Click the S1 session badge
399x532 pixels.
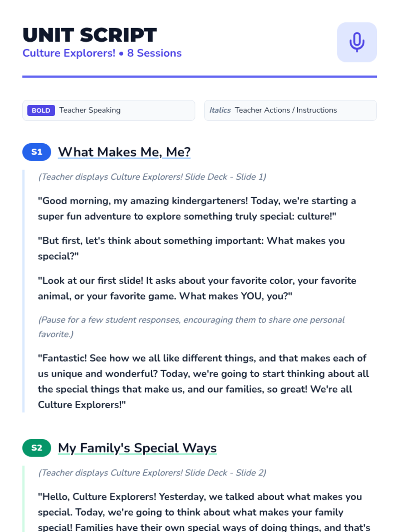37,152
